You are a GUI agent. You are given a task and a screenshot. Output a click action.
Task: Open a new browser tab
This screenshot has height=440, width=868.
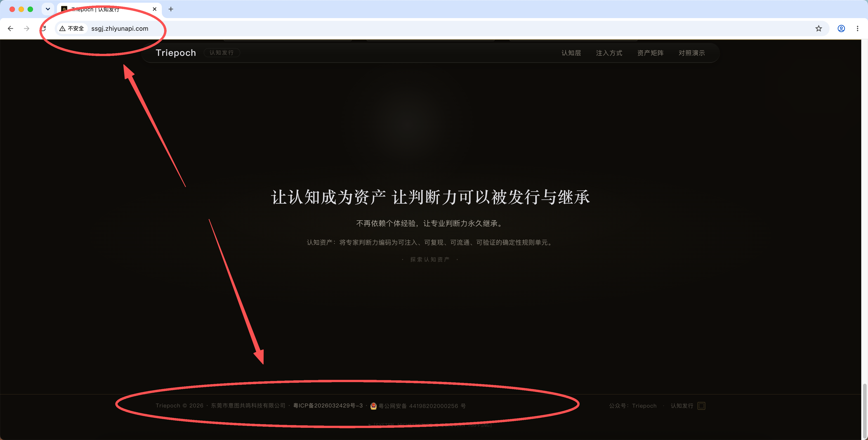point(171,9)
